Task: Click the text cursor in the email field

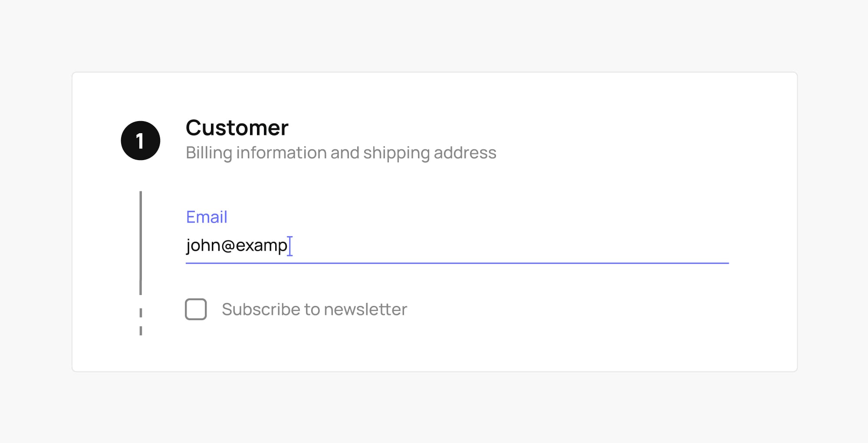Action: pyautogui.click(x=290, y=246)
